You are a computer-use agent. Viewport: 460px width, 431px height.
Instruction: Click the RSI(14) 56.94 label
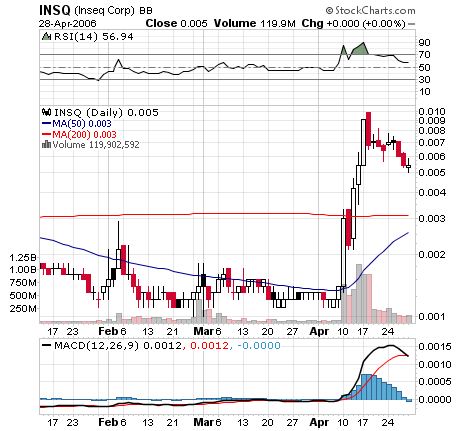tap(94, 36)
